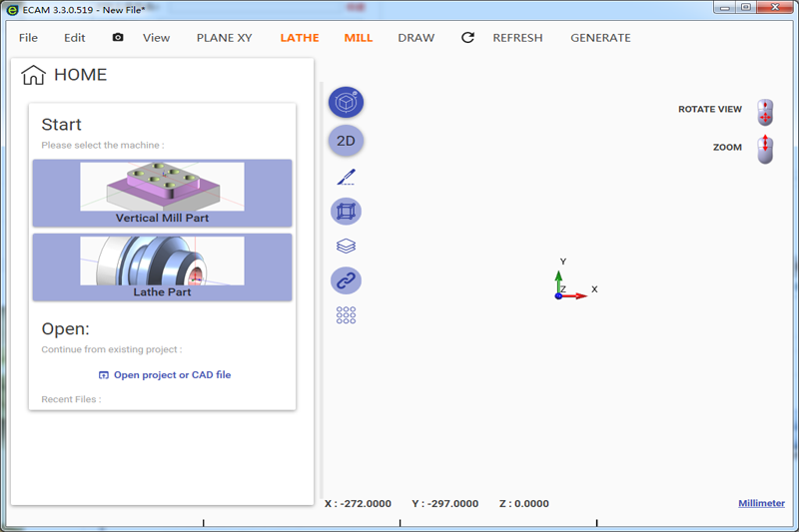Viewport: 799px width, 532px height.
Task: Open the View menu
Action: click(156, 38)
